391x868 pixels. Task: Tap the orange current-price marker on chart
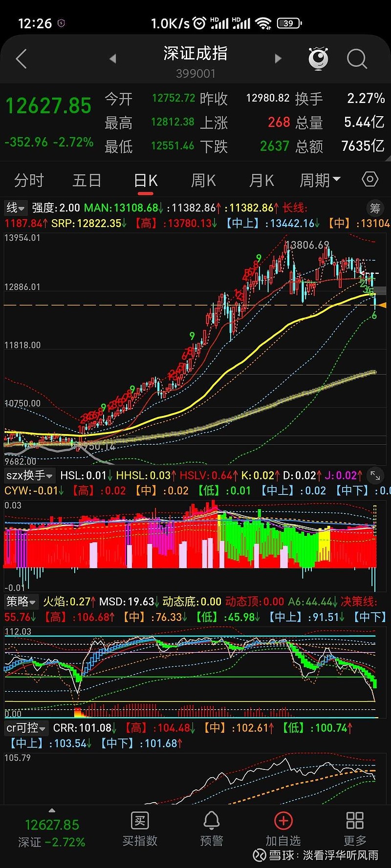point(382,305)
